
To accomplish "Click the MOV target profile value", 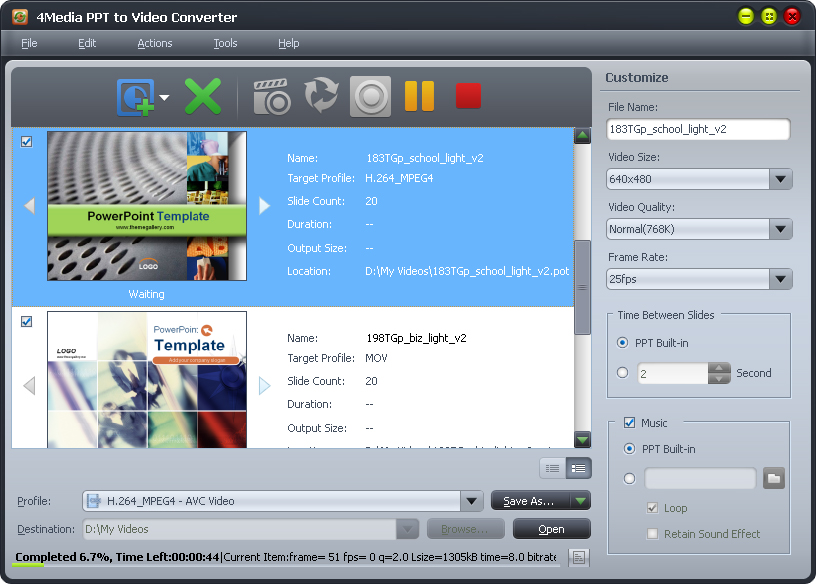I will coord(376,358).
